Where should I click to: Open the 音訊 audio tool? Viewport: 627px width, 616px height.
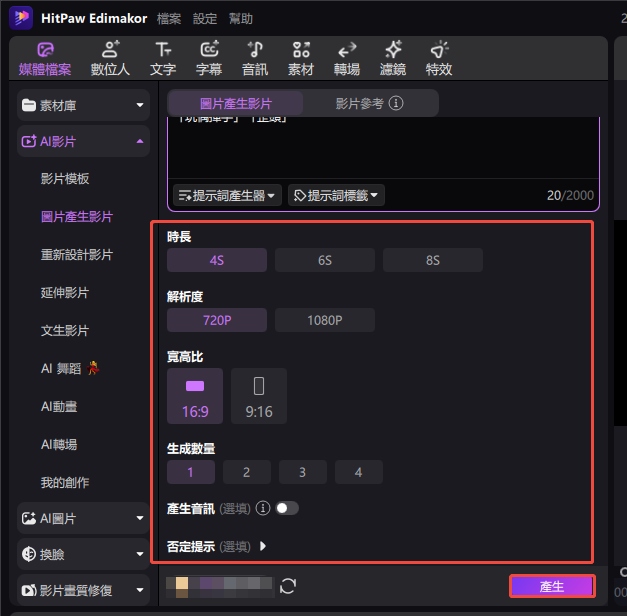tap(255, 58)
